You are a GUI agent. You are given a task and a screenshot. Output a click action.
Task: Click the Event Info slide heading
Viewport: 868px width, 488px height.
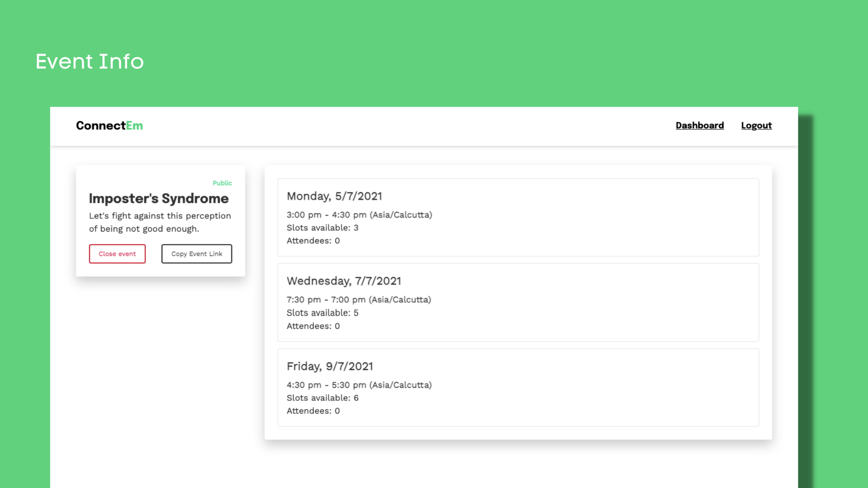click(90, 61)
